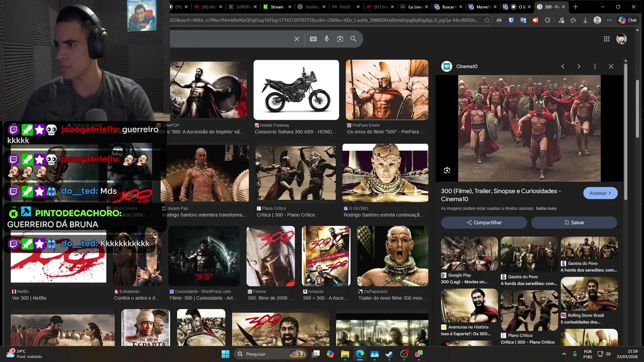644x362 pixels.
Task: Open the Edge profile icon
Action: 597,20
